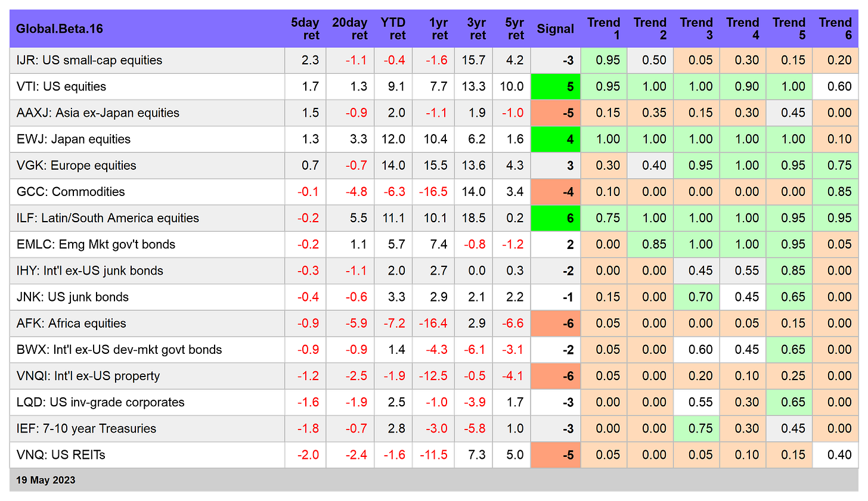Image resolution: width=868 pixels, height=501 pixels.
Task: Select the LQD: US inv-grade corporates label
Action: tap(101, 402)
